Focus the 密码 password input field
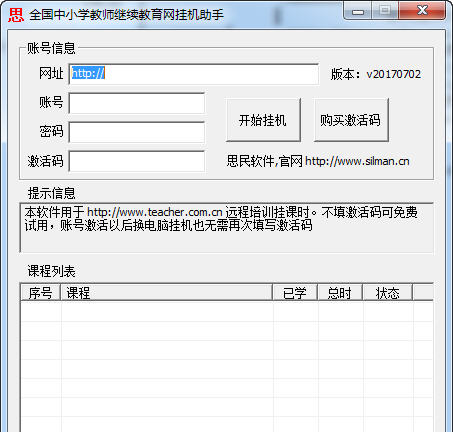 137,132
